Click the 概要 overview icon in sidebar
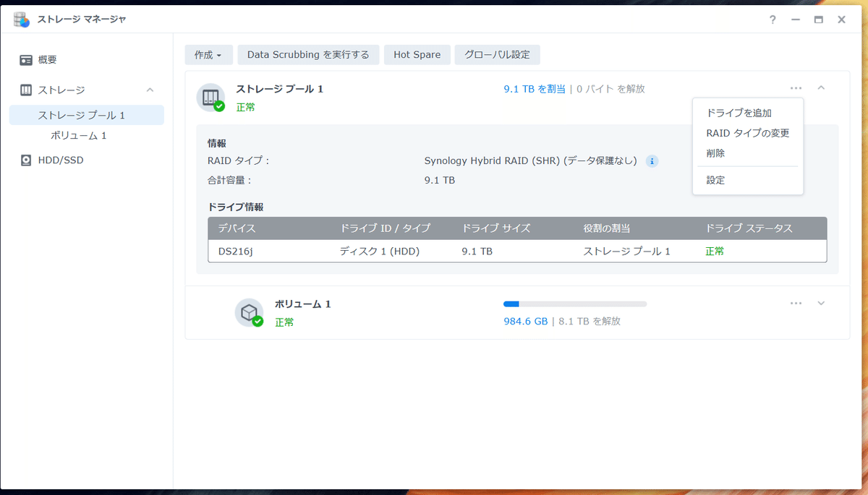868x495 pixels. [26, 60]
